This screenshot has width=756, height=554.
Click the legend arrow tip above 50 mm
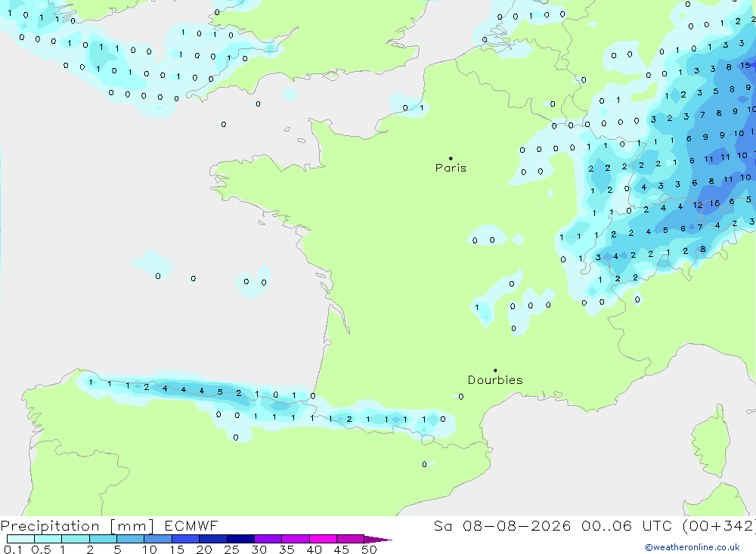coord(378,540)
